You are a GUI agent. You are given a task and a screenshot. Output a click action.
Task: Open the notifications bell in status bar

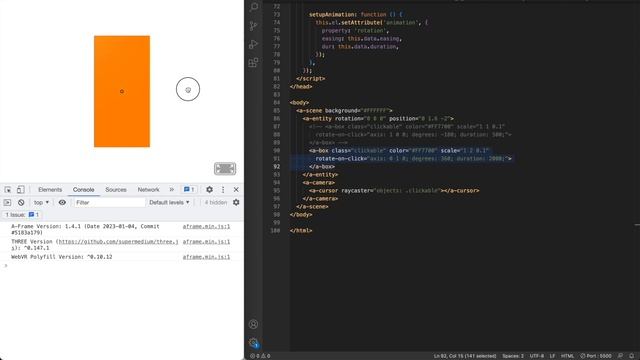[632, 356]
